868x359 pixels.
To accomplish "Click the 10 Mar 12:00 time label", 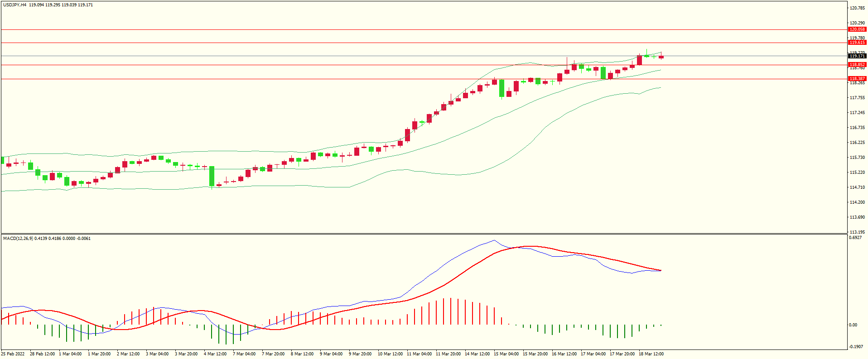I will pyautogui.click(x=390, y=354).
